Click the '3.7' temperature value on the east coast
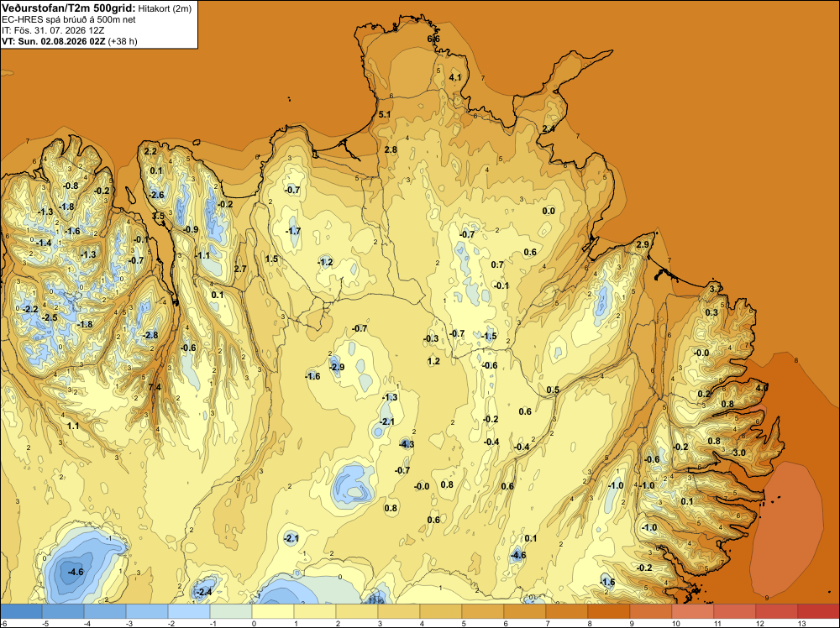The image size is (840, 628). 715,289
